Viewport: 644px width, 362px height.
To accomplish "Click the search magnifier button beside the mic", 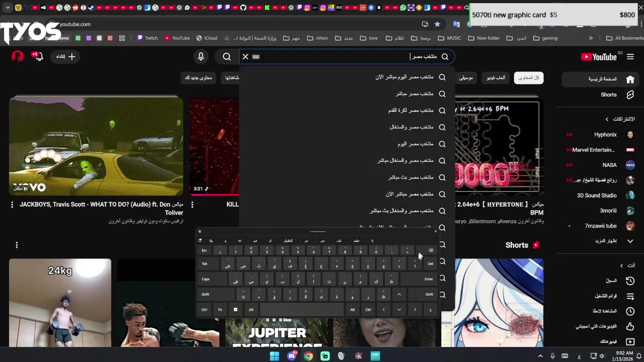I will click(x=227, y=57).
